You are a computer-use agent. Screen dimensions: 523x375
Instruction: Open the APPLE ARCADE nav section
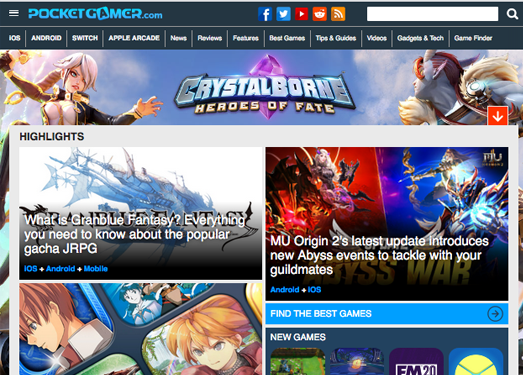coord(134,38)
